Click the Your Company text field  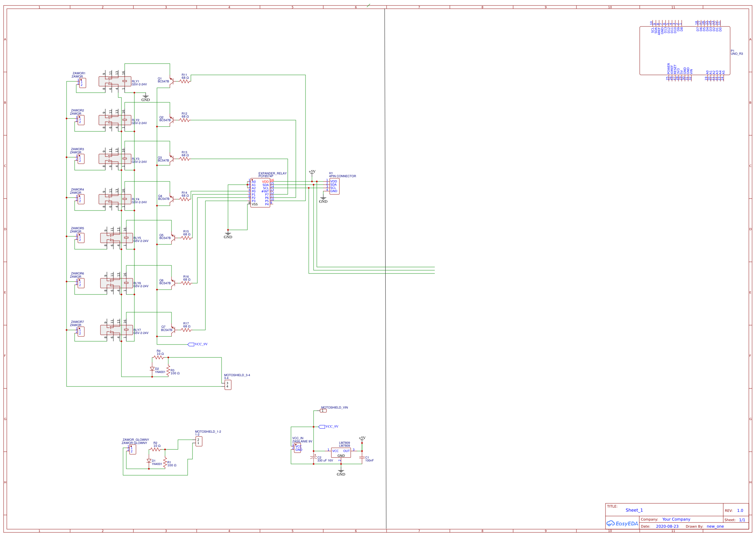coord(678,519)
